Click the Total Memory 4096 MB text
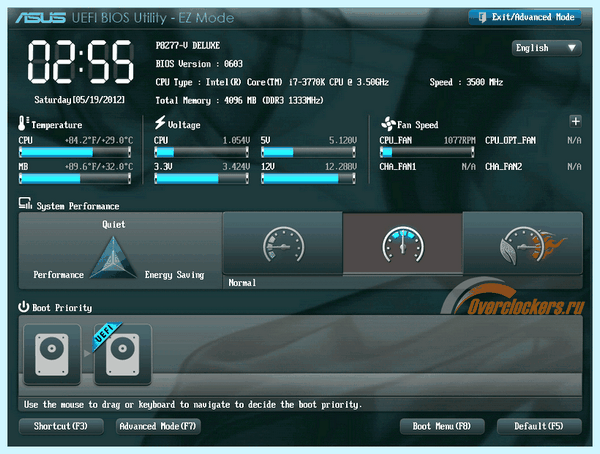Screen dimensions: 600x454 click(x=239, y=101)
